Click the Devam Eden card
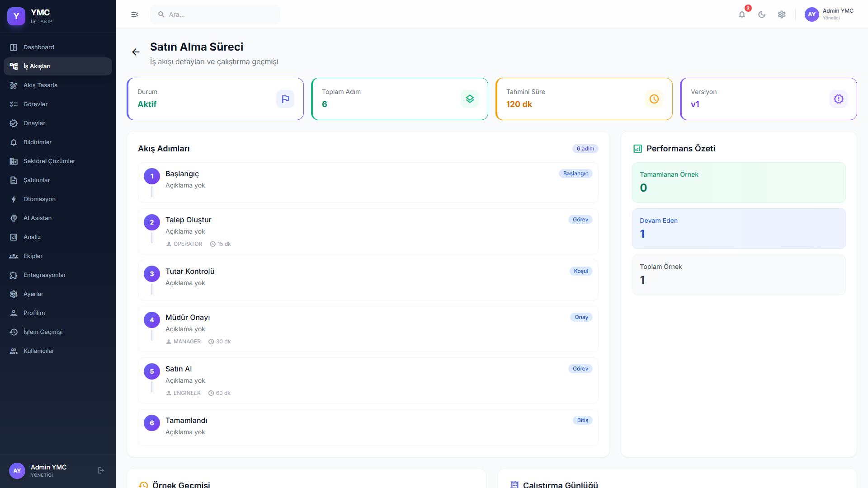868x488 pixels. [739, 229]
